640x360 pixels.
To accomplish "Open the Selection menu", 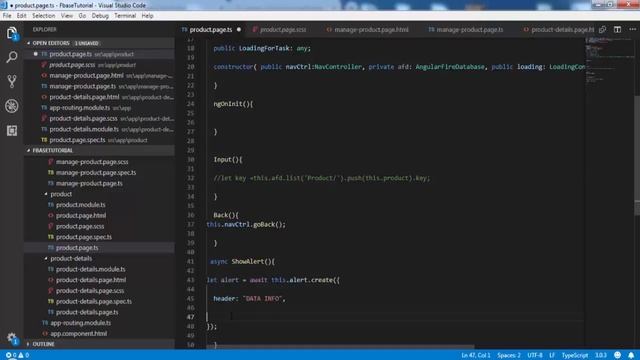I will point(44,16).
